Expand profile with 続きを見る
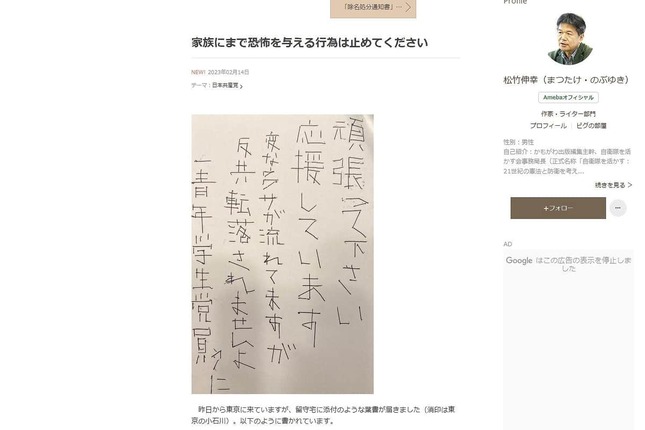This screenshot has width=645, height=430. pos(613,185)
